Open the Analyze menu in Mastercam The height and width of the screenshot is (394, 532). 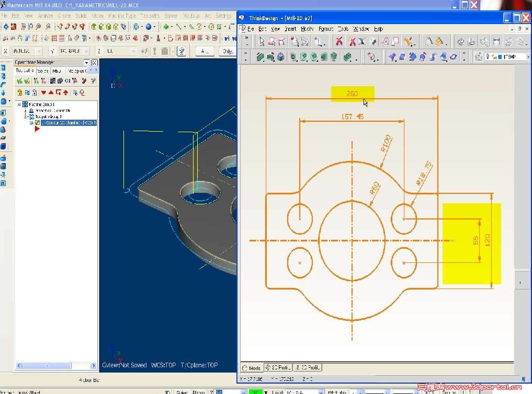click(x=45, y=16)
